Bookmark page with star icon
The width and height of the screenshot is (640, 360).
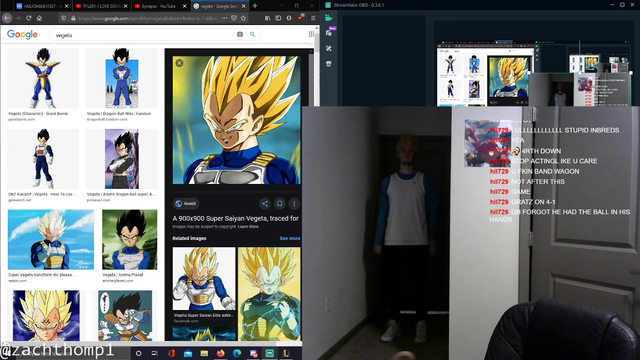(244, 18)
